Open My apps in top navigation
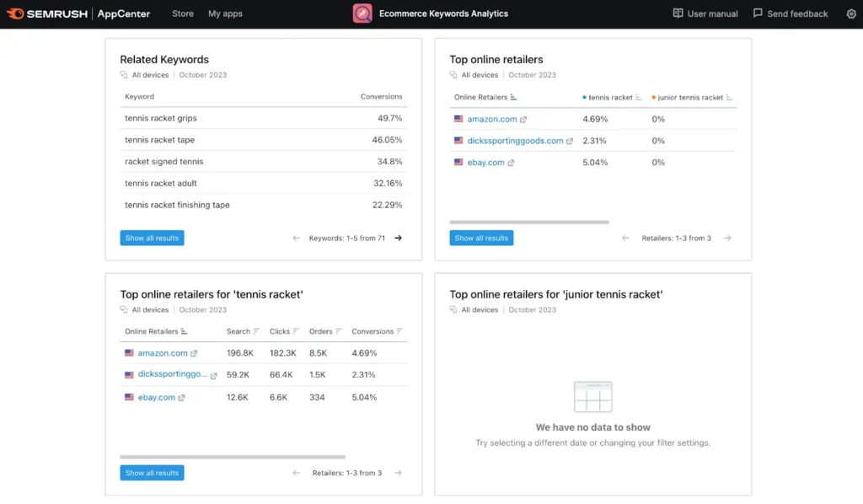863x504 pixels. click(225, 13)
